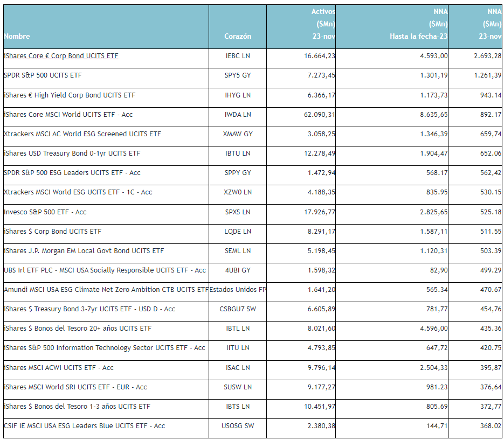Open the iShares Core € Corp Bond UCITS ETF link
This screenshot has width=504, height=440.
coord(61,56)
